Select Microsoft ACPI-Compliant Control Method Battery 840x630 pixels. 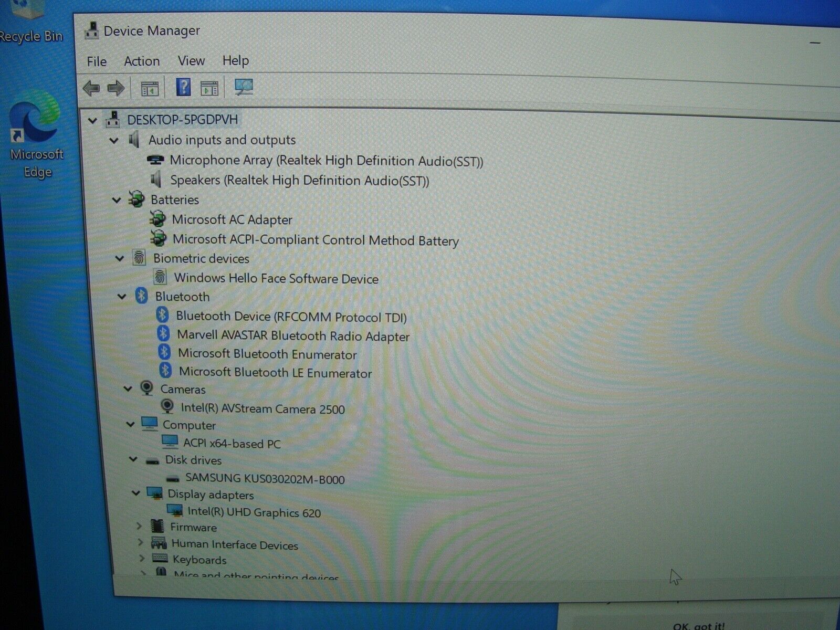click(x=316, y=240)
